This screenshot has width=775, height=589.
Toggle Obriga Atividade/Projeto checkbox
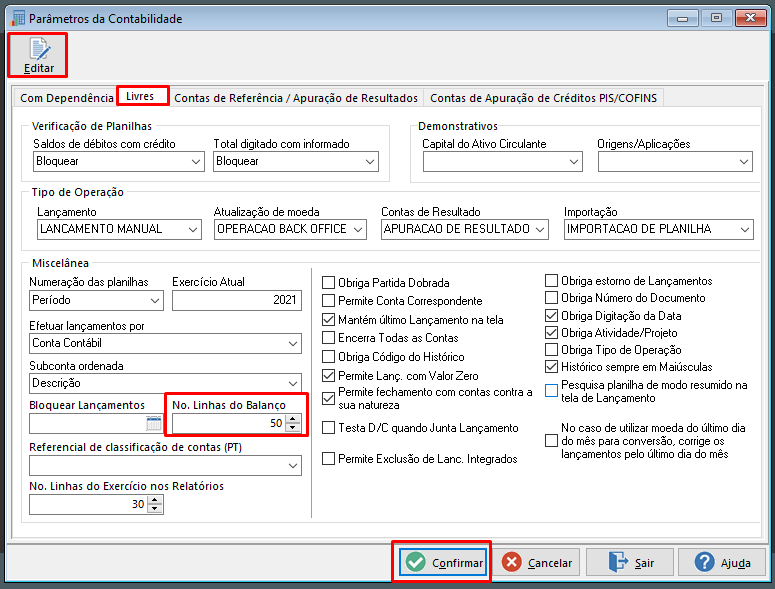coord(551,333)
